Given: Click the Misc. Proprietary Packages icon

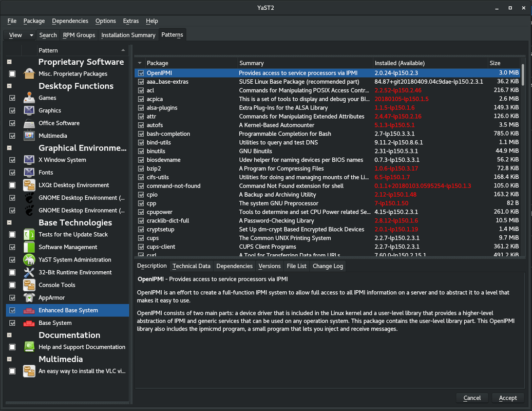Looking at the screenshot, I should pos(29,73).
